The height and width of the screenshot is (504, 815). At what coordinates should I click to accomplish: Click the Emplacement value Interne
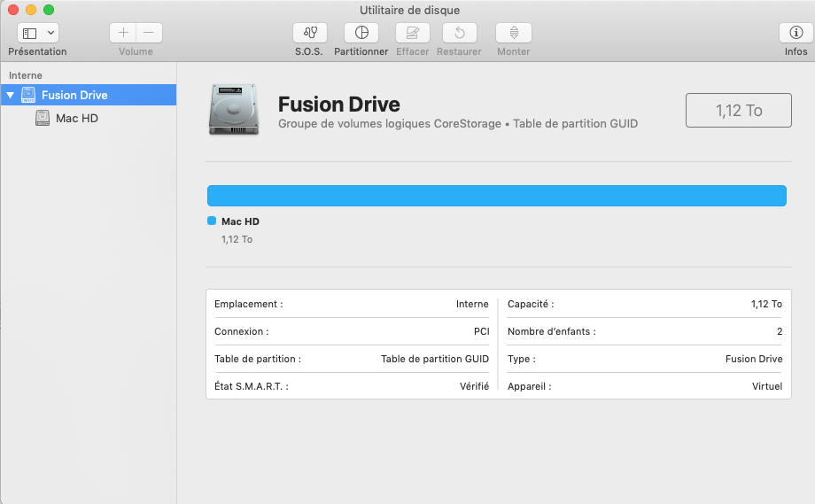(x=472, y=304)
